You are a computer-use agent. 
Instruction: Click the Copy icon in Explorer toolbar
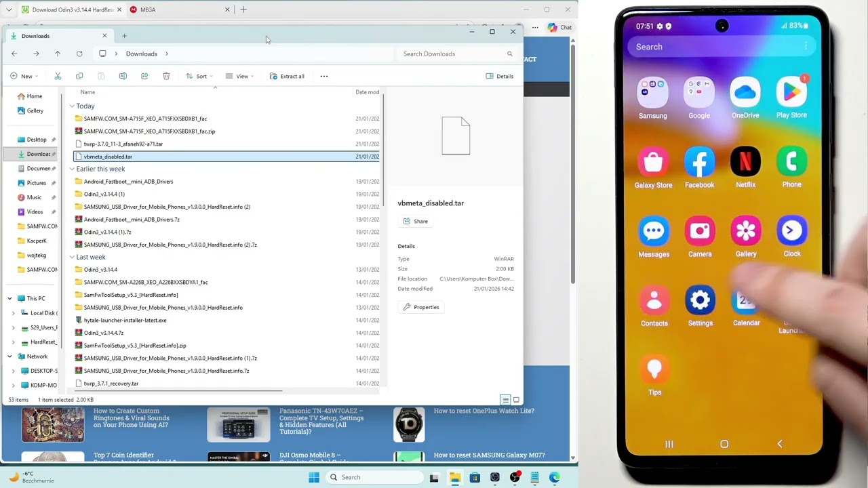(79, 76)
